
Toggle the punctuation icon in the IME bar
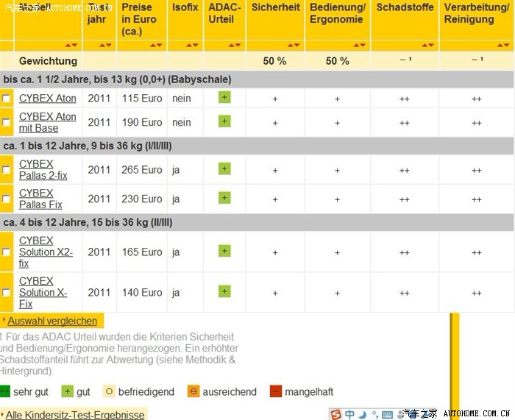click(374, 414)
